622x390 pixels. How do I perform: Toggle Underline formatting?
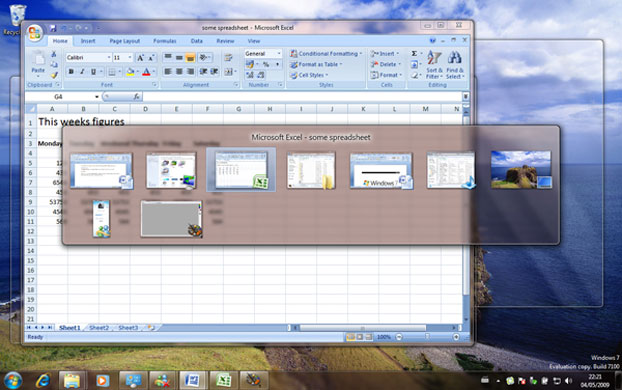94,72
